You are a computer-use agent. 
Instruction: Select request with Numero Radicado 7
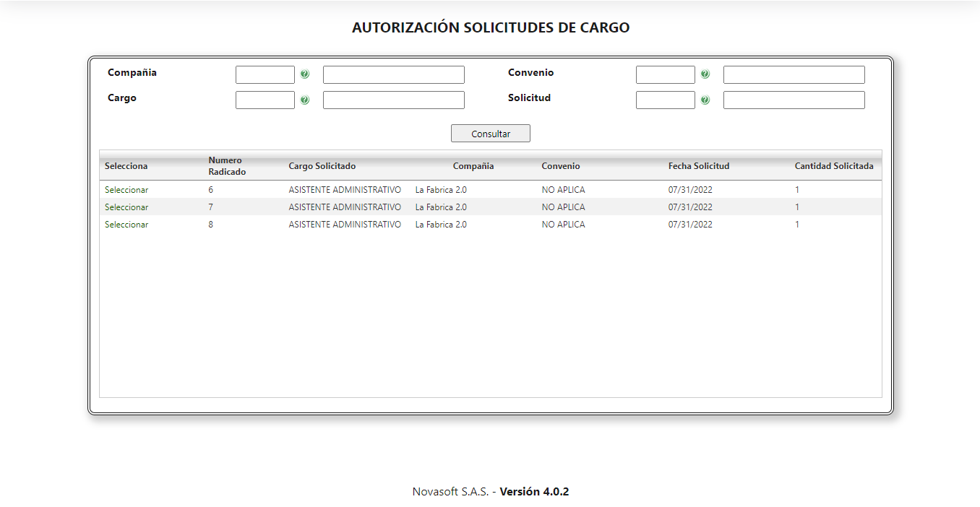tap(126, 207)
